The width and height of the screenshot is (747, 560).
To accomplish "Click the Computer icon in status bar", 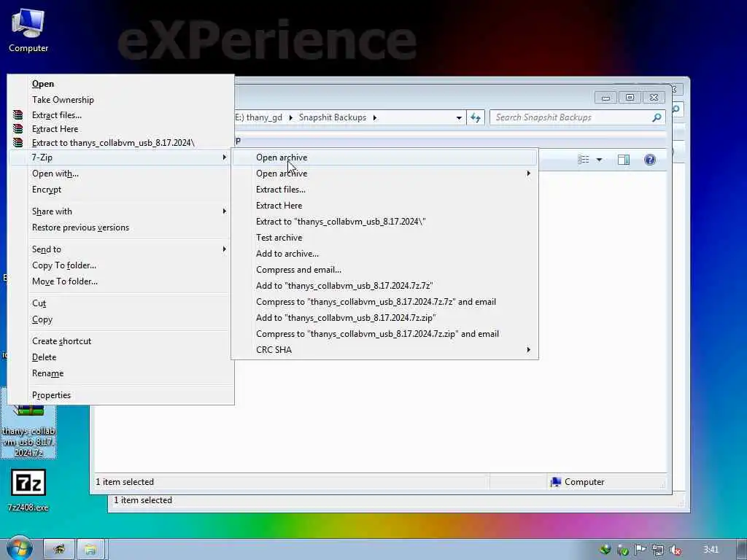I will 555,482.
